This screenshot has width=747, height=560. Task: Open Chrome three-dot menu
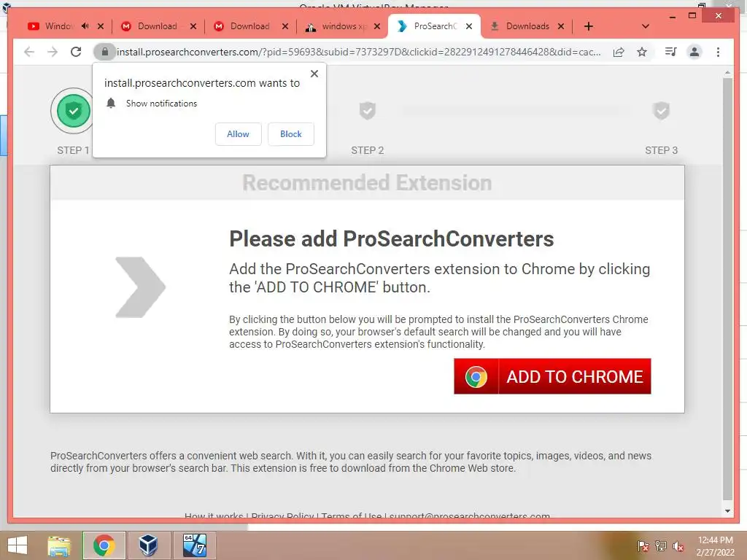pyautogui.click(x=718, y=52)
